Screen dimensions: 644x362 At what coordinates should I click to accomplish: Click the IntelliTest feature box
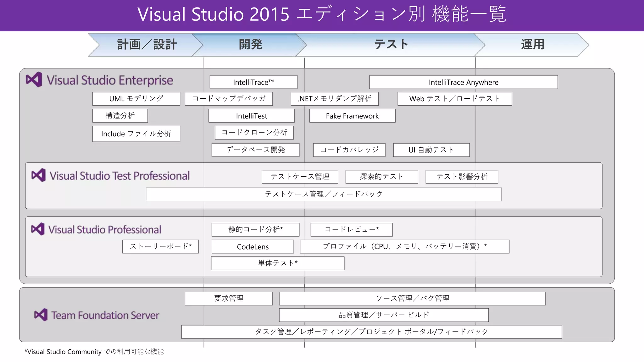point(252,116)
